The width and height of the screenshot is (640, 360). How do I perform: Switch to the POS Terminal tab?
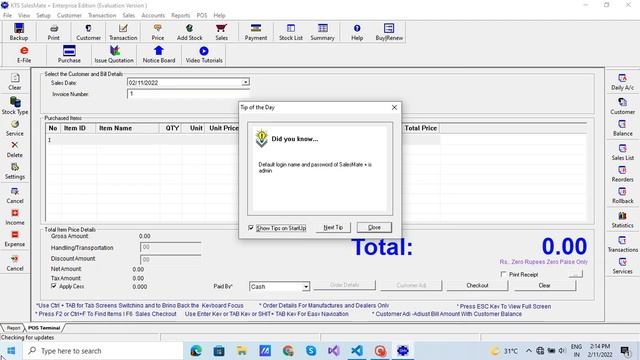(x=44, y=328)
